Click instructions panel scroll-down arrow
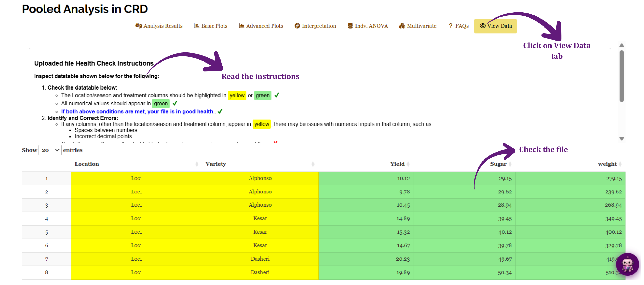 pyautogui.click(x=622, y=139)
